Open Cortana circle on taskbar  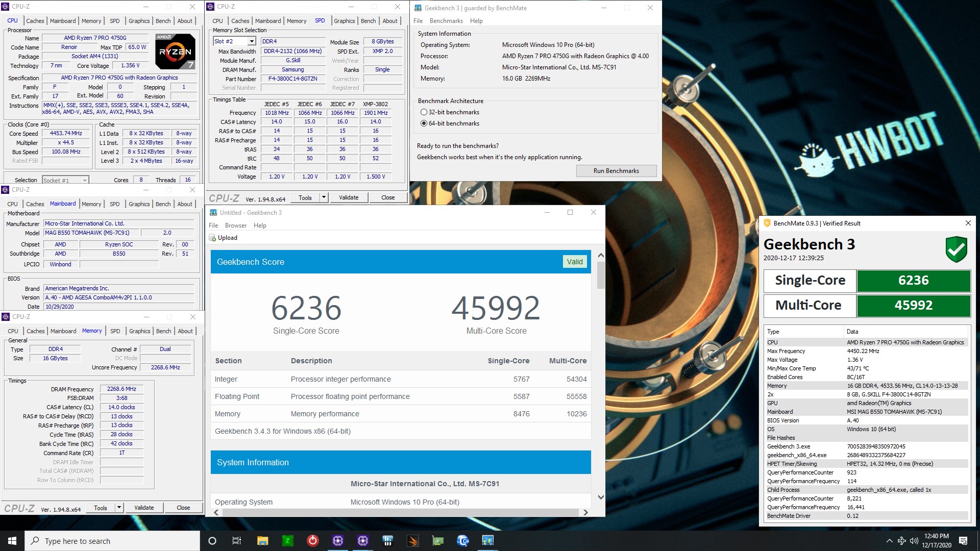click(x=212, y=541)
